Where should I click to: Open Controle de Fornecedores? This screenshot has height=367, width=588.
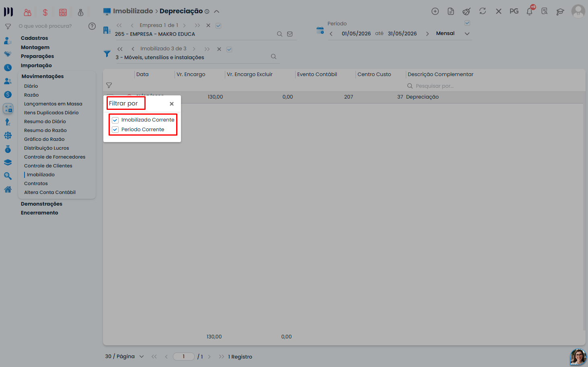click(55, 157)
